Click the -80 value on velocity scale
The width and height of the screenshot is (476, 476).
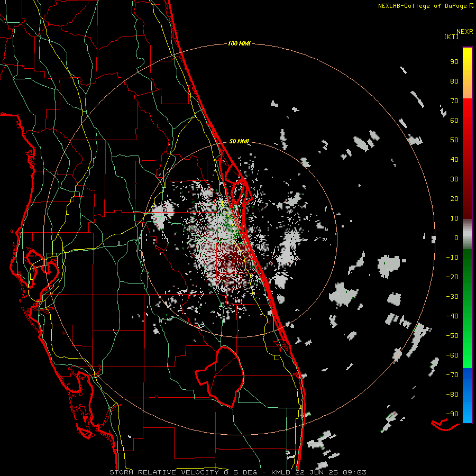coord(452,395)
